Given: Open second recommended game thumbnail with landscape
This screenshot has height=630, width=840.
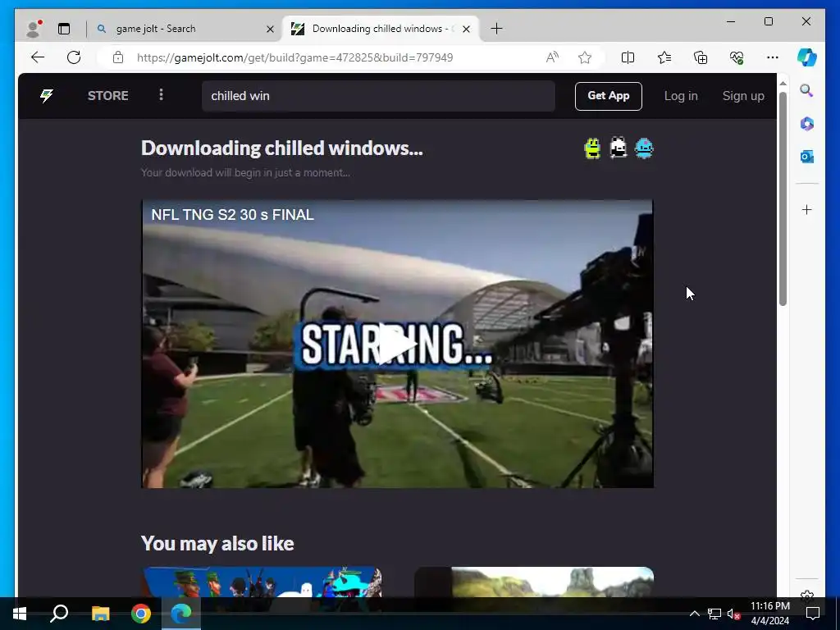Looking at the screenshot, I should (533, 582).
